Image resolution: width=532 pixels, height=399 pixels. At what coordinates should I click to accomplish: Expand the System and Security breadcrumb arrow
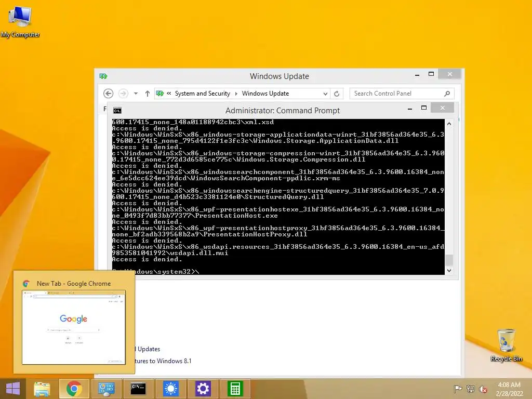pos(236,94)
